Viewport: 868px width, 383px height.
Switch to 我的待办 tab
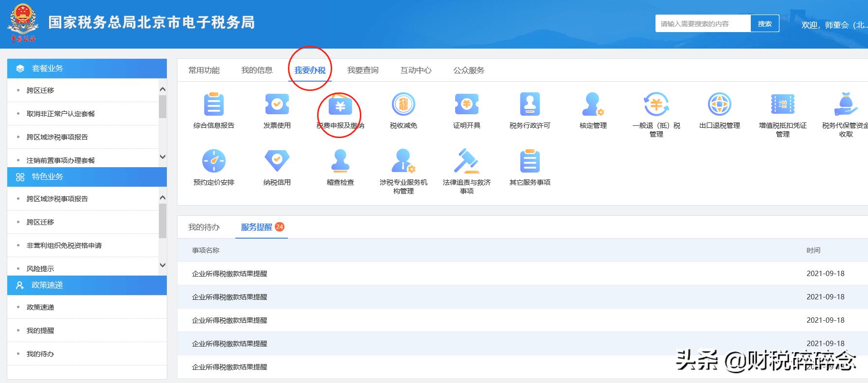(204, 227)
